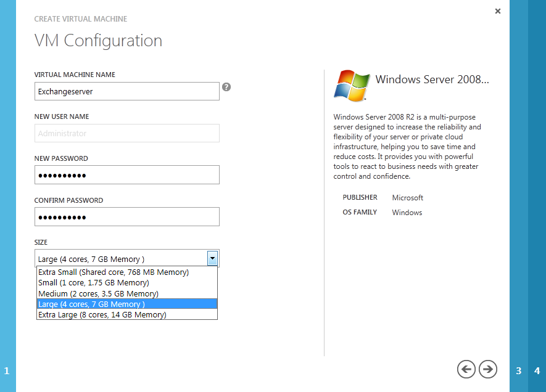The width and height of the screenshot is (546, 392).
Task: Click the Windows Server logo image
Action: [352, 85]
